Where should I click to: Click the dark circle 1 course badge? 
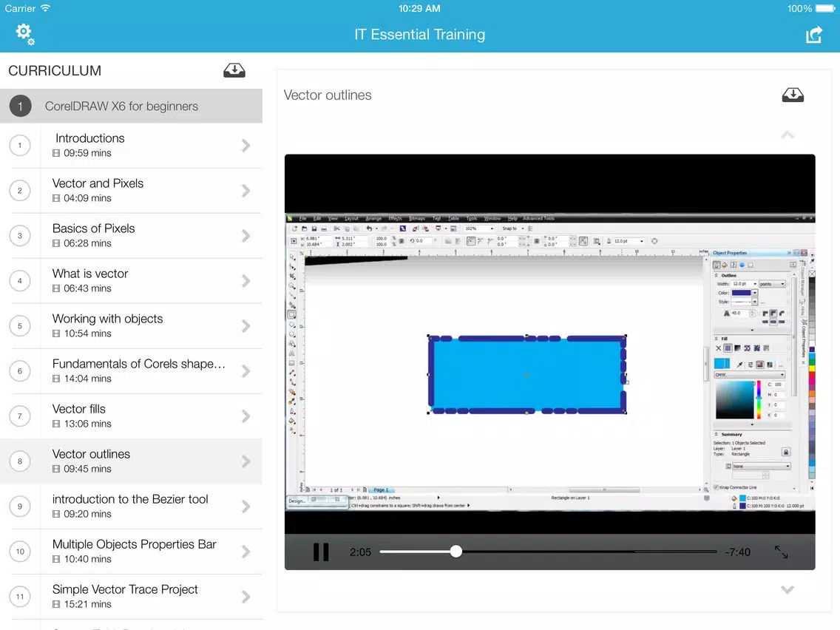pyautogui.click(x=21, y=106)
